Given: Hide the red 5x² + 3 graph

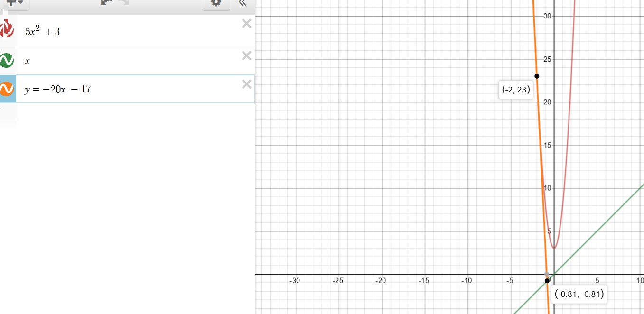Looking at the screenshot, I should point(7,31).
